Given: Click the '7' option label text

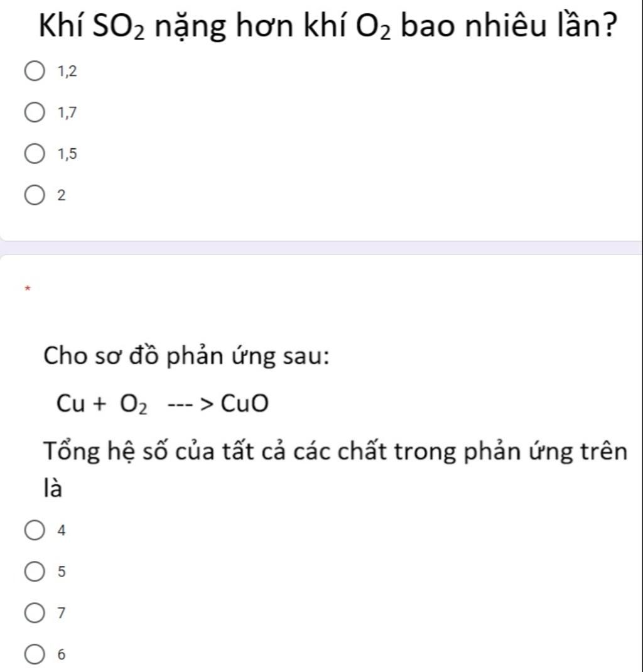Looking at the screenshot, I should pyautogui.click(x=62, y=614).
